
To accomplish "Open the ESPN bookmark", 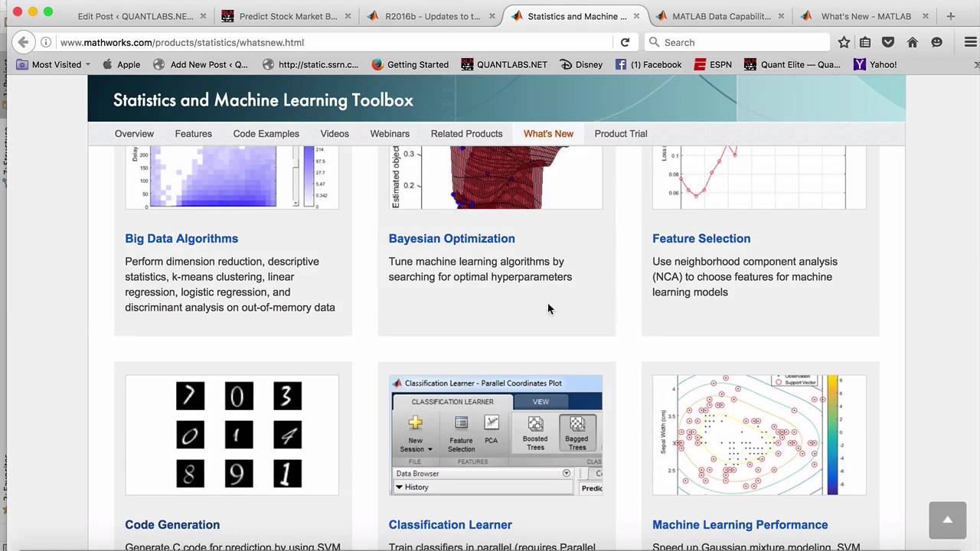I will click(713, 65).
